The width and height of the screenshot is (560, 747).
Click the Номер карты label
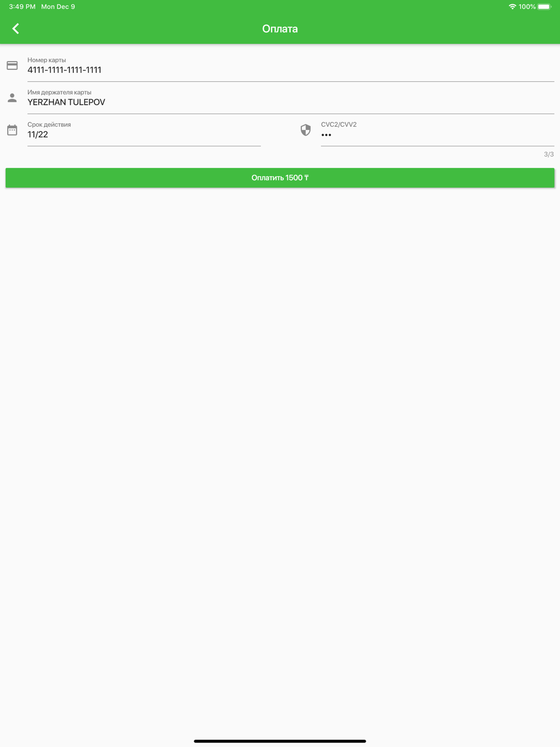[46, 60]
